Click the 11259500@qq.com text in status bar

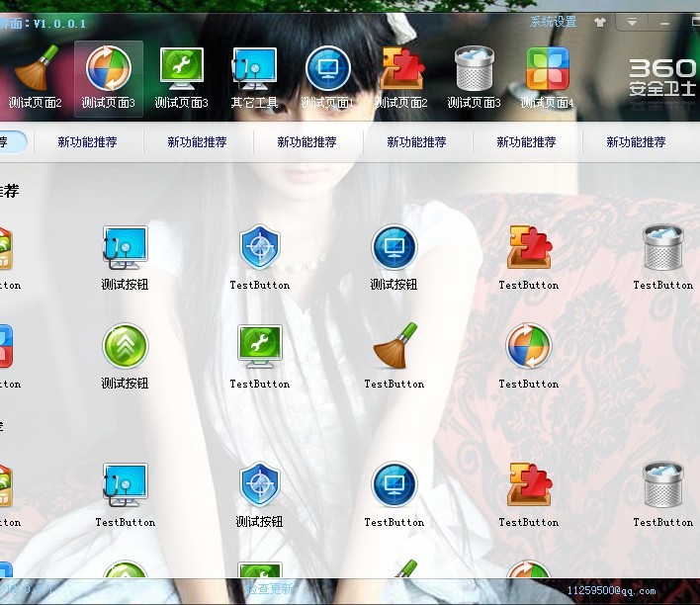[612, 591]
